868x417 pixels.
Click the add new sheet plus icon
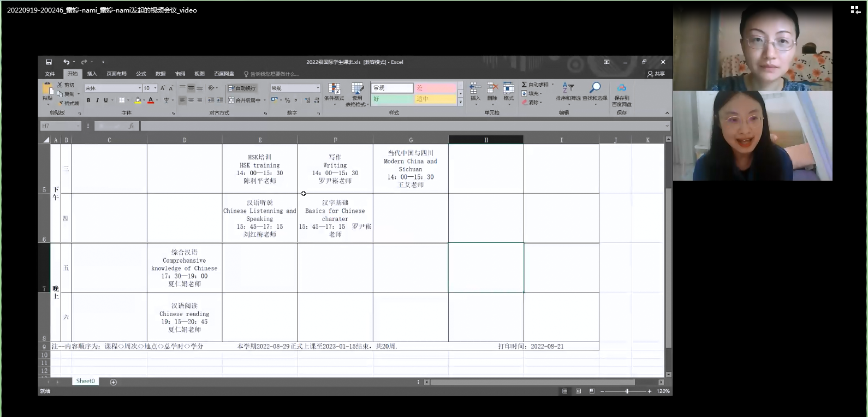[x=114, y=382]
